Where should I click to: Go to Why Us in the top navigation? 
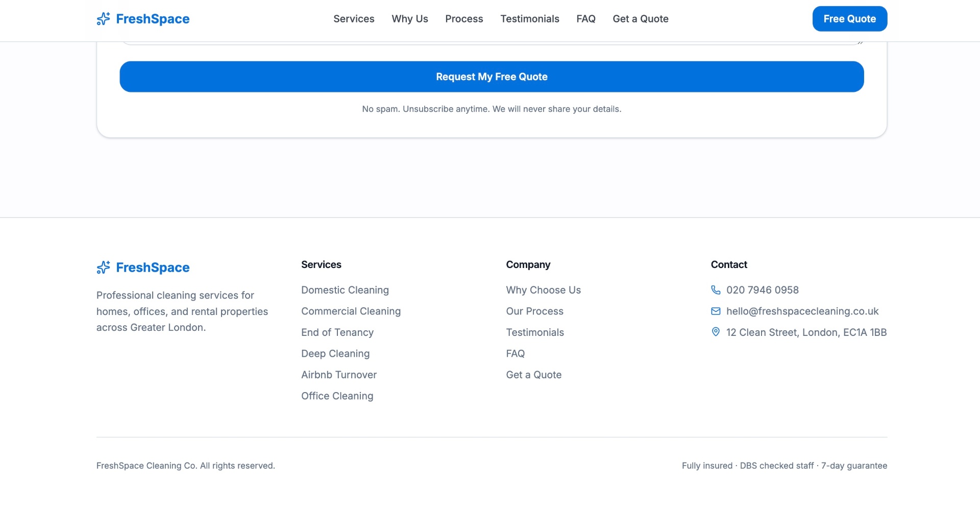pyautogui.click(x=410, y=19)
